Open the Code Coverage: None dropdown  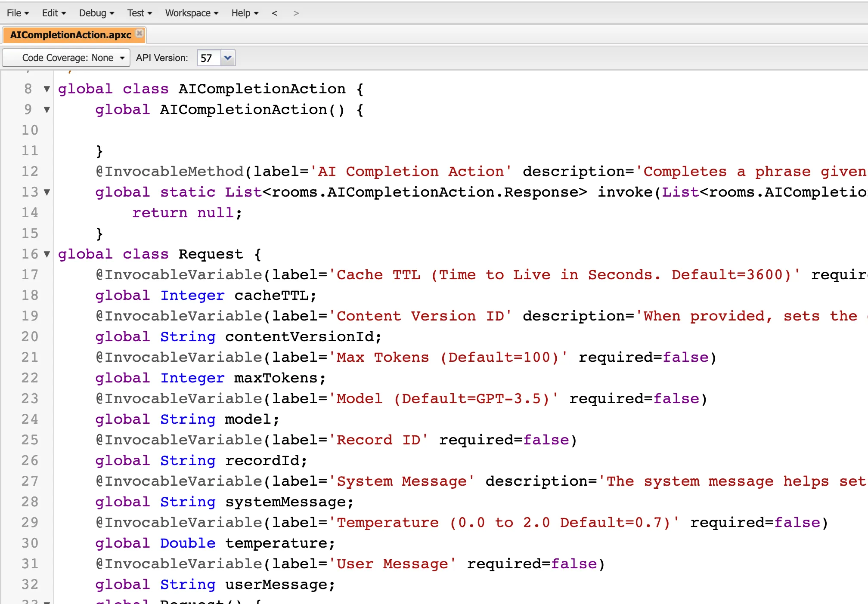[x=66, y=58]
